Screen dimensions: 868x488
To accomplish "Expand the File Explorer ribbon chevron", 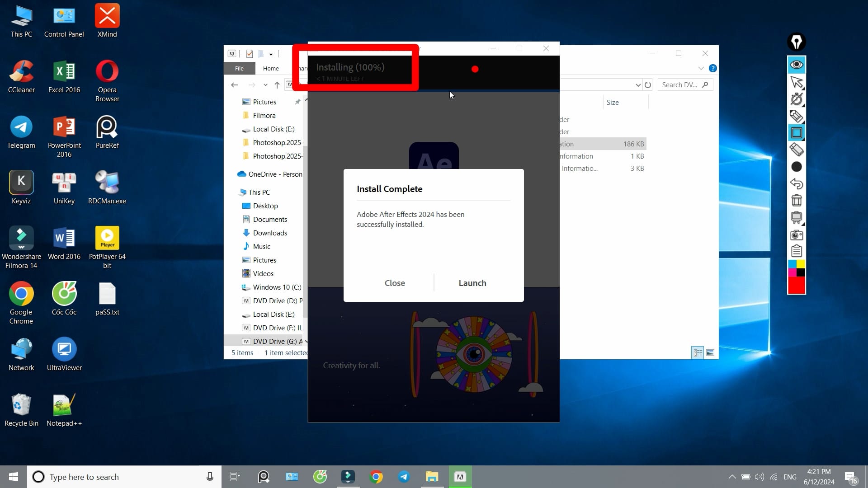I will pos(701,68).
